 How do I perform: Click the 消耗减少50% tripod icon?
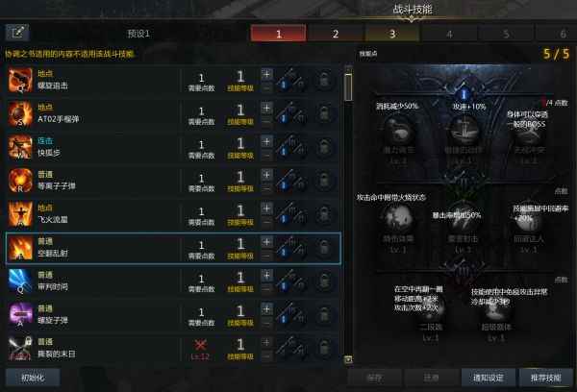398,132
